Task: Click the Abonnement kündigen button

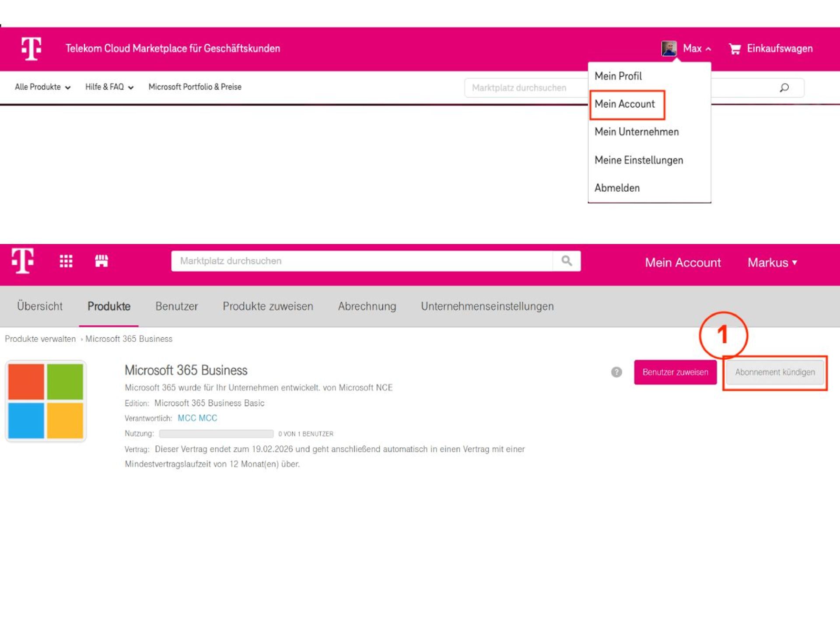Action: tap(775, 372)
